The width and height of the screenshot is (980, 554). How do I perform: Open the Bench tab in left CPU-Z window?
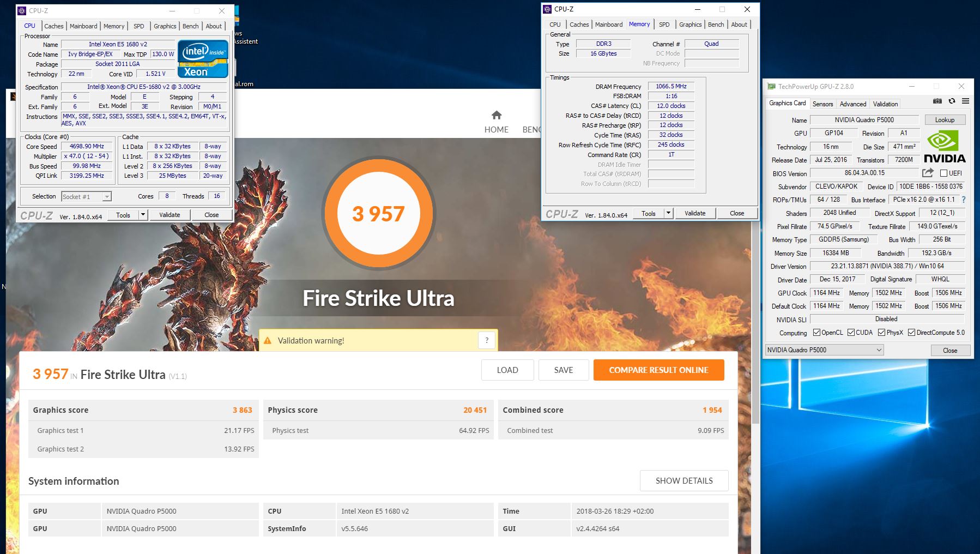(x=191, y=26)
